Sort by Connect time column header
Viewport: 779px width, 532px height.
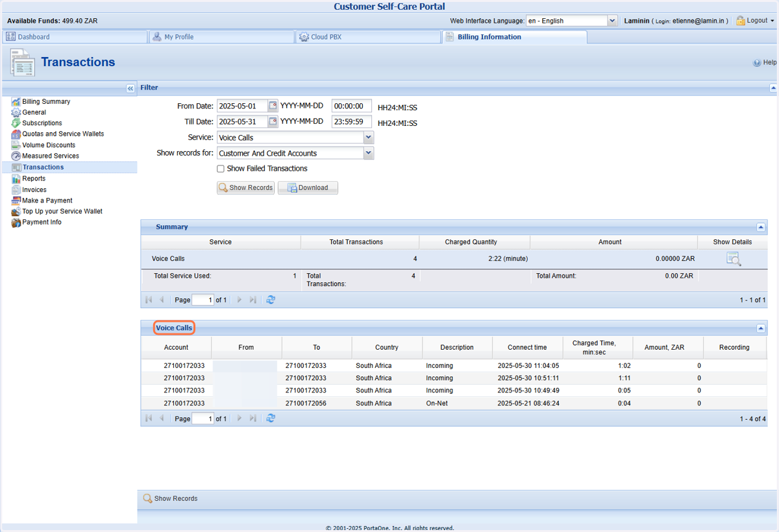point(527,348)
